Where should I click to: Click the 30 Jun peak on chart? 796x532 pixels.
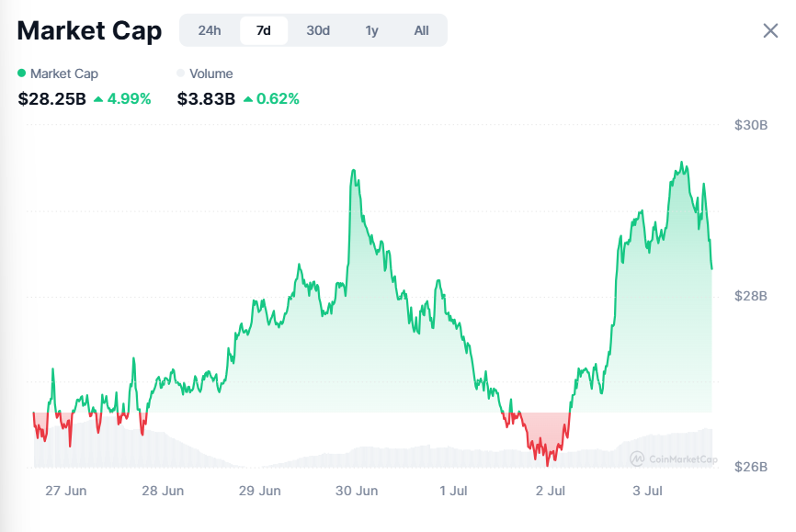click(x=354, y=171)
